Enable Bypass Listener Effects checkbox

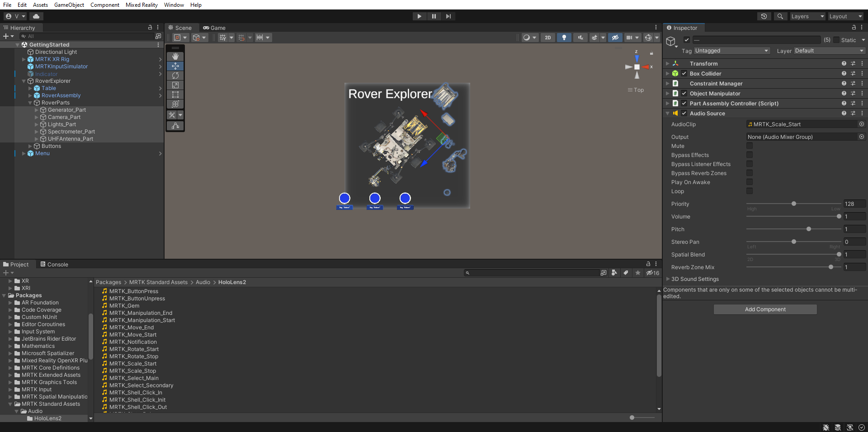point(750,164)
